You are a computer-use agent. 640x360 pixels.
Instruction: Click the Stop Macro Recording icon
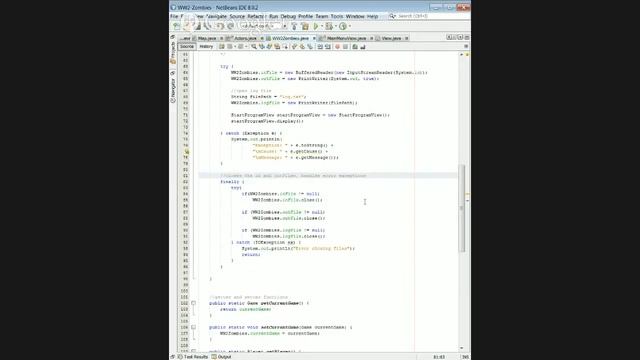[345, 47]
